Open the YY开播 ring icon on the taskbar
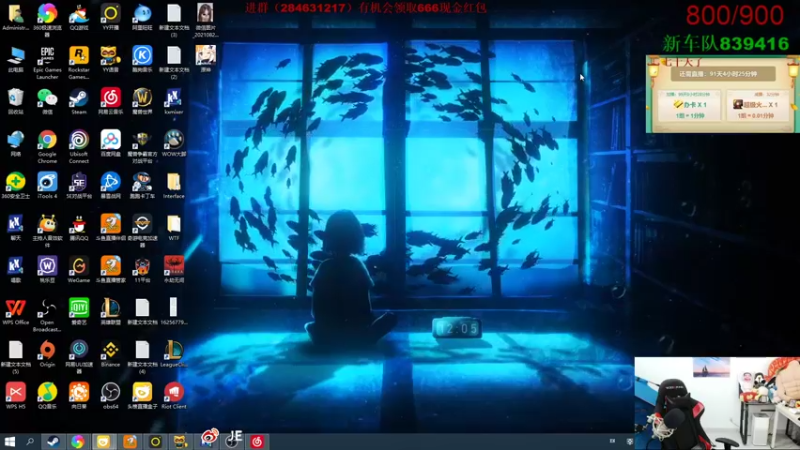800x450 pixels. tap(155, 441)
